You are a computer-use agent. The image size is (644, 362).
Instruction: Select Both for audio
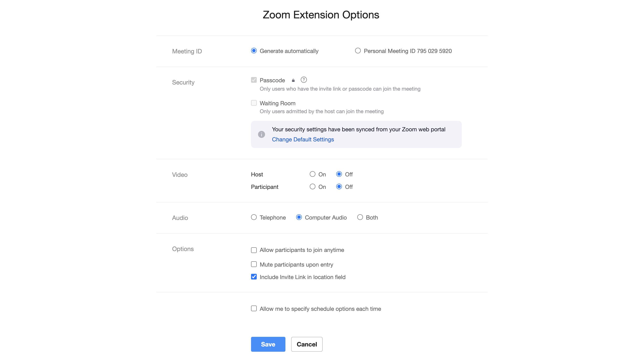point(360,217)
